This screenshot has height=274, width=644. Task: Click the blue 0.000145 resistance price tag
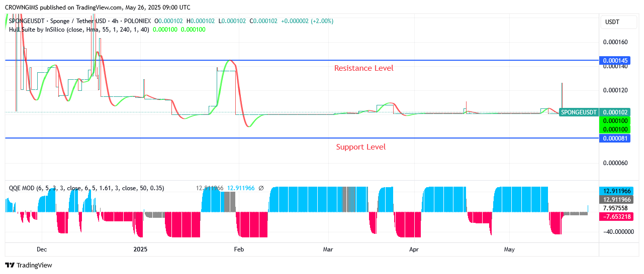[x=615, y=60]
